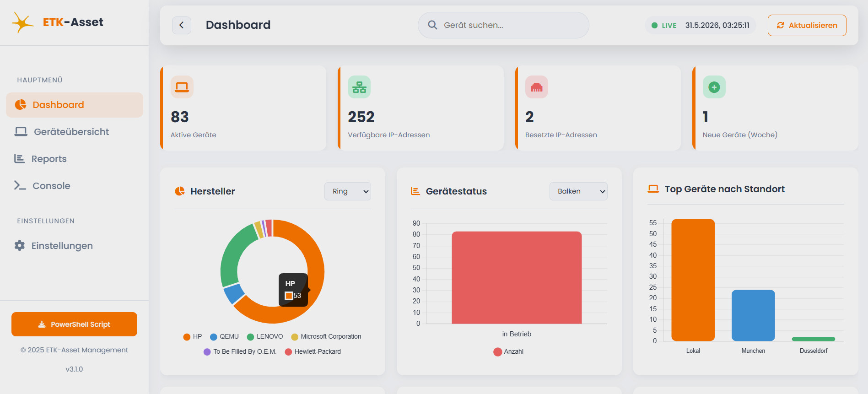Screen dimensions: 868x394
Task: Open the Console menu entry
Action: tap(75, 186)
